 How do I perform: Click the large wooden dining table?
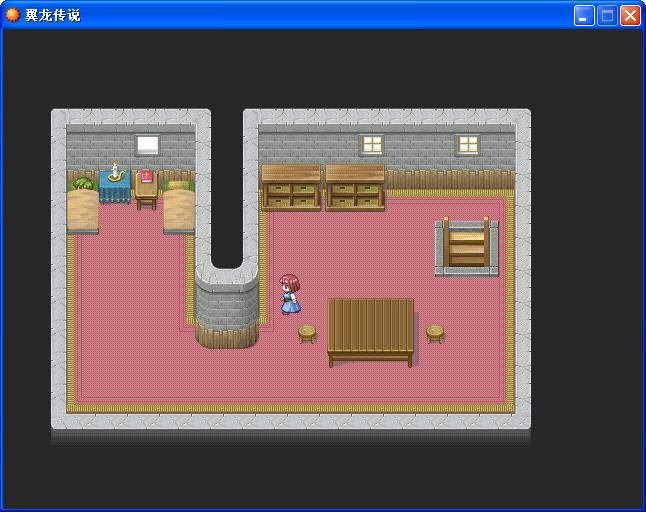371,332
